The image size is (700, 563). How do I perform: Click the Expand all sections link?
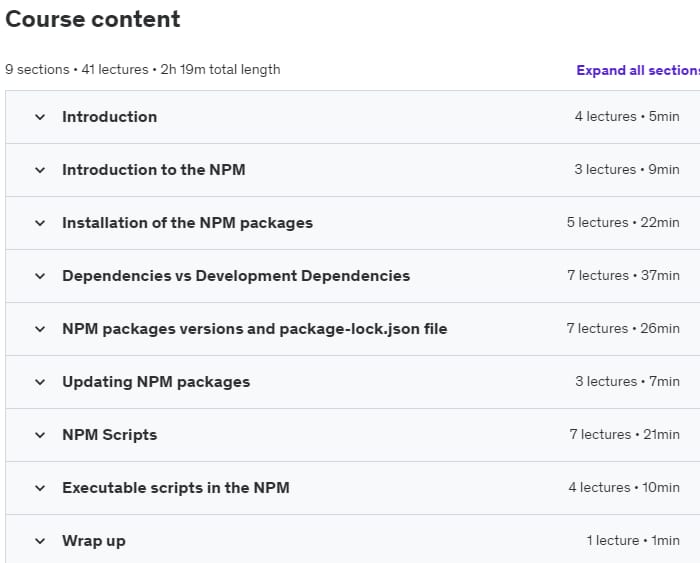[x=638, y=71]
